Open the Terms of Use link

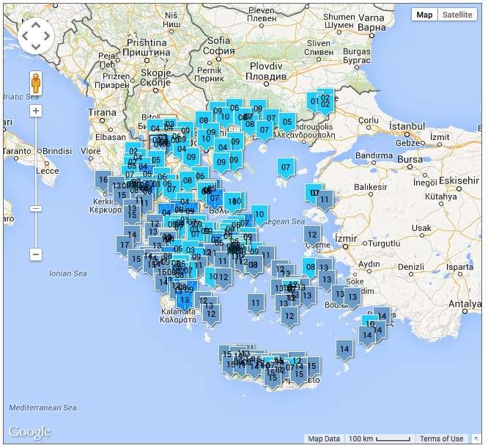pyautogui.click(x=441, y=438)
